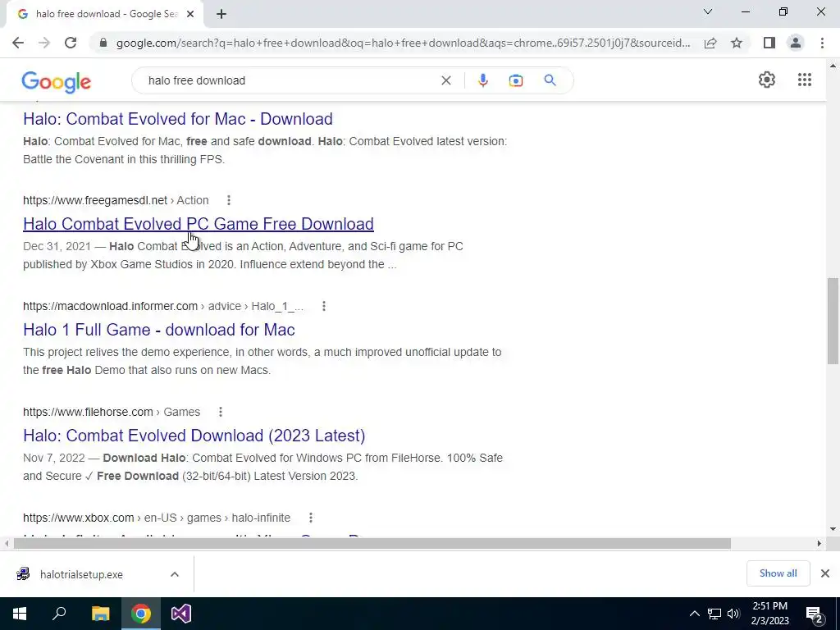Open halotrialsetup.exe downloaded file
Viewport: 840px width, 630px height.
point(81,574)
